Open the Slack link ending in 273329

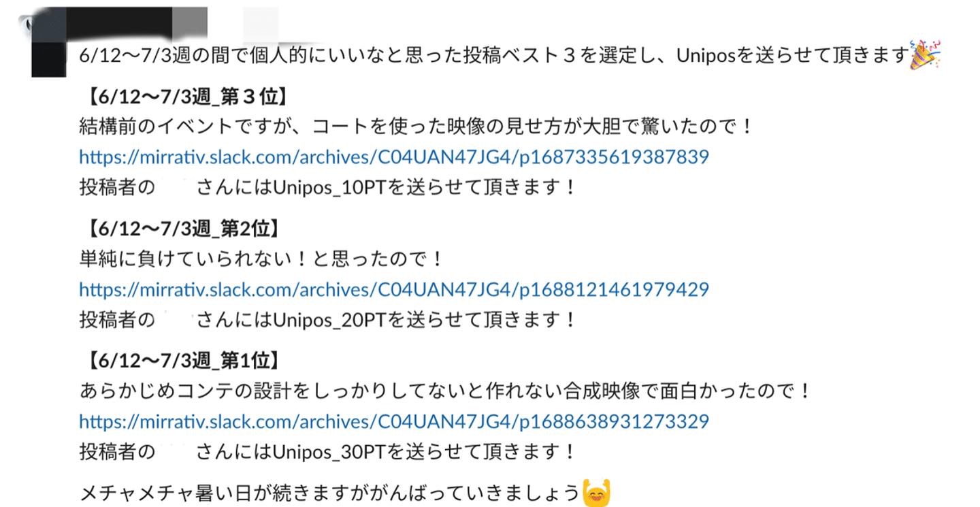(394, 421)
